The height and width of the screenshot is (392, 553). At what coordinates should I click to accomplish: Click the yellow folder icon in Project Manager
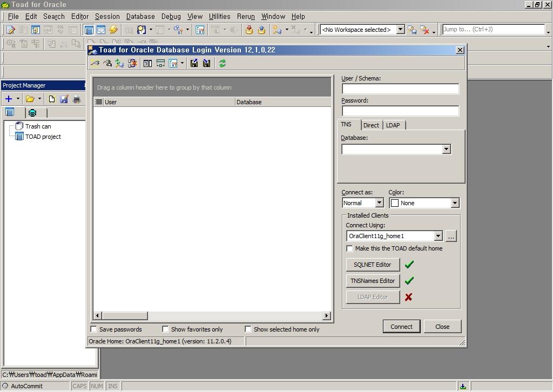click(x=30, y=99)
